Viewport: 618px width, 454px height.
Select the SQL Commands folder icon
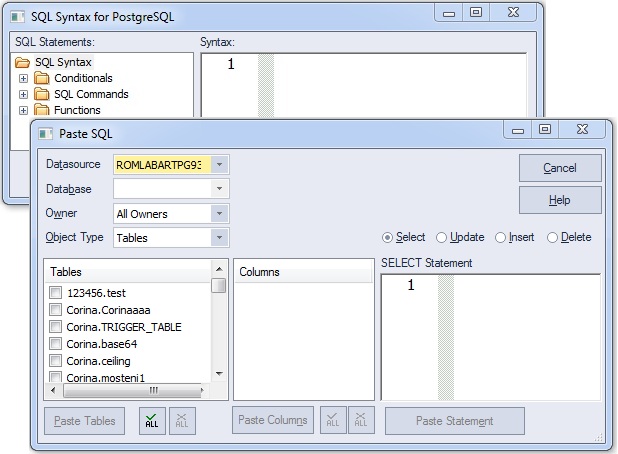tap(42, 94)
